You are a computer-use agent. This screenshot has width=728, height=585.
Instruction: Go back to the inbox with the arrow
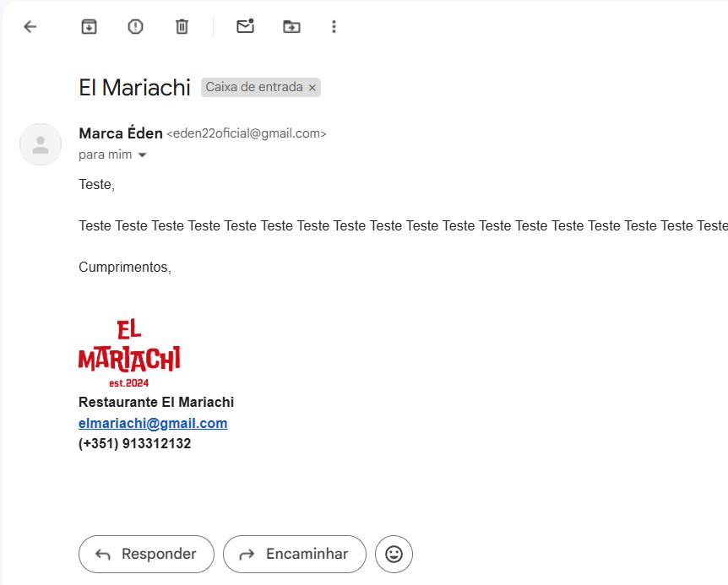30,26
